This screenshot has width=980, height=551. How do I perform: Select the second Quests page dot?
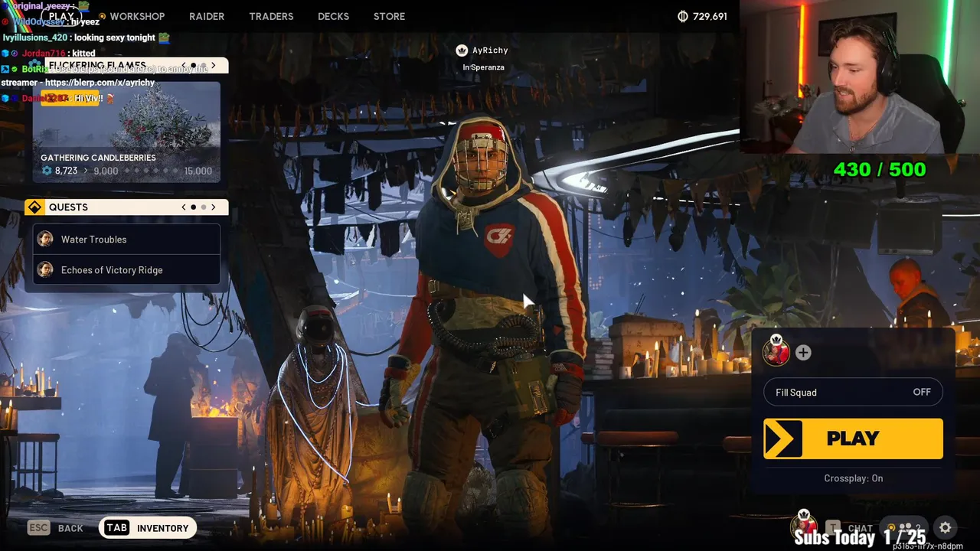click(x=204, y=207)
